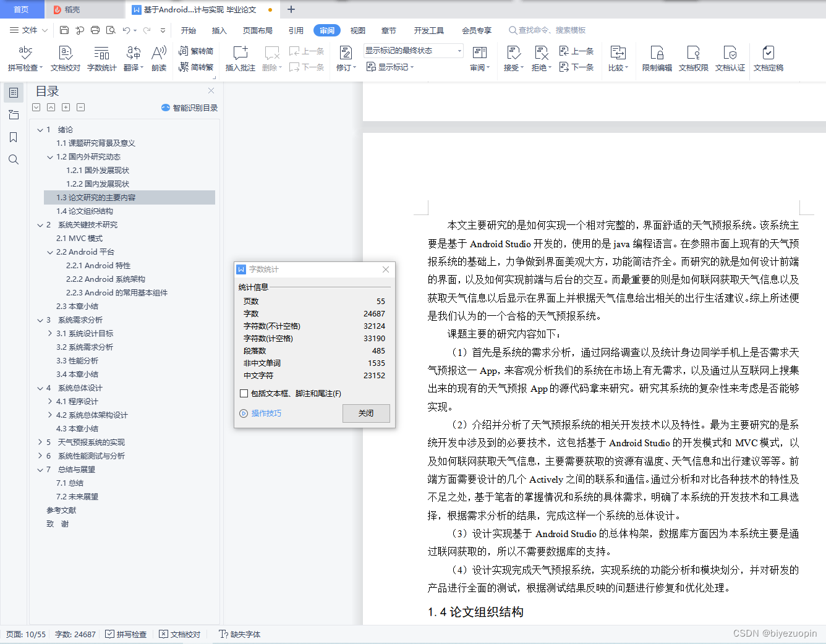The image size is (826, 644).
Task: Click 缺失字体 in the status bar
Action: click(x=240, y=634)
